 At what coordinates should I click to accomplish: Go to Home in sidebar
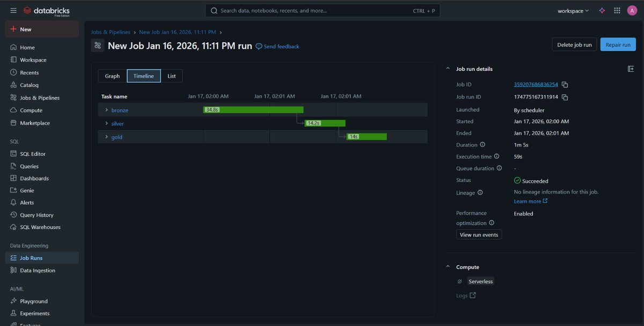click(x=42, y=47)
